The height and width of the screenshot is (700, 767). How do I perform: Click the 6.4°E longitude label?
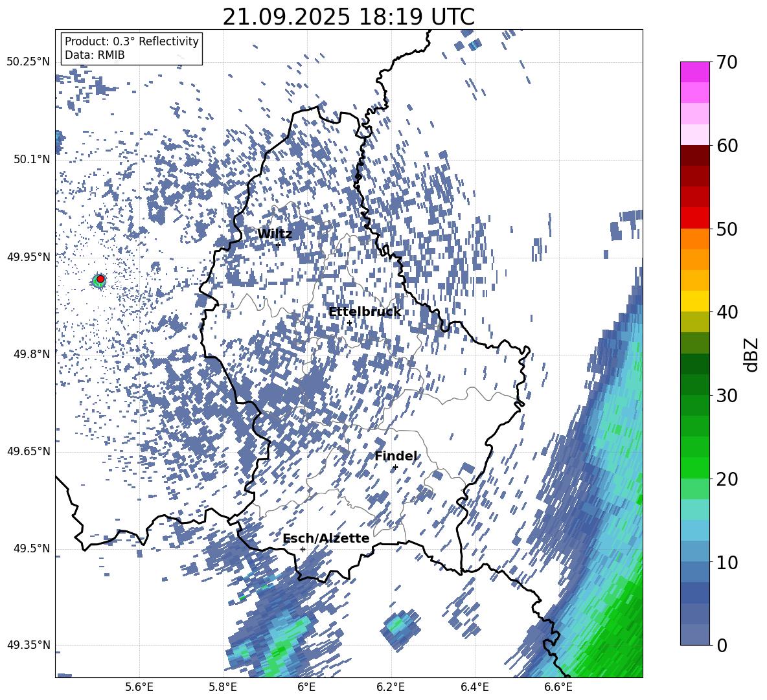coord(474,687)
